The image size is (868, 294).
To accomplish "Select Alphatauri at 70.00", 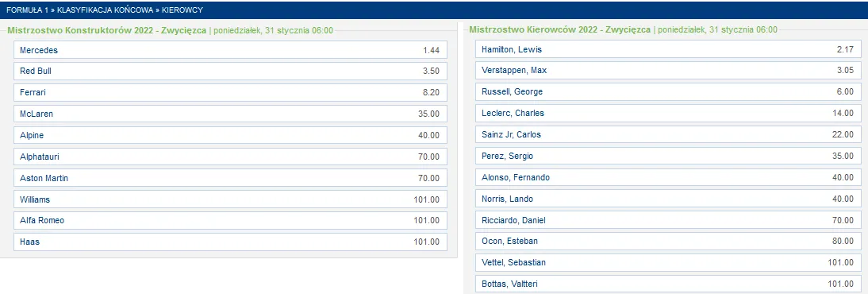I will click(230, 157).
